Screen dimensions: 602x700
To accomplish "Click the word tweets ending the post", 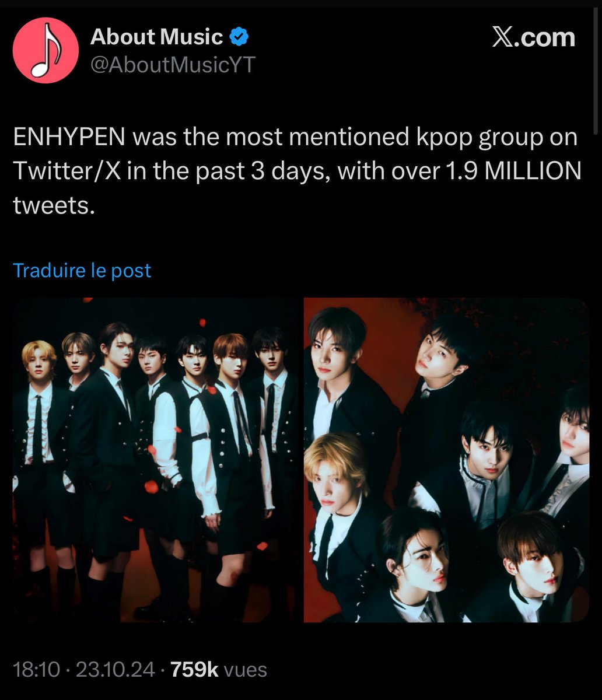I will [54, 205].
